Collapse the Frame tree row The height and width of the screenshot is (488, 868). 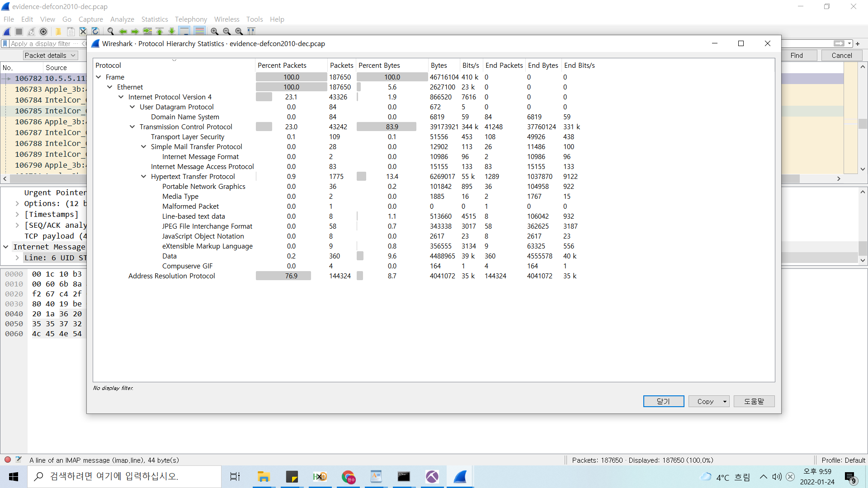click(99, 77)
